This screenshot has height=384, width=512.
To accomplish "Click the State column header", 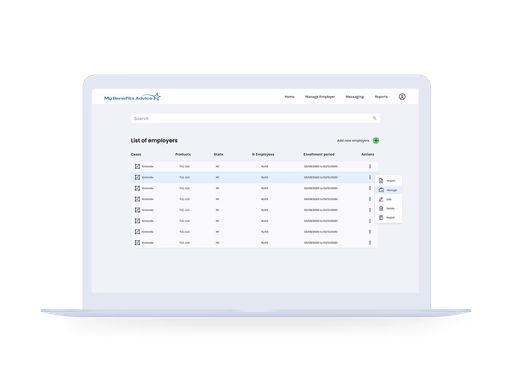I will [218, 154].
